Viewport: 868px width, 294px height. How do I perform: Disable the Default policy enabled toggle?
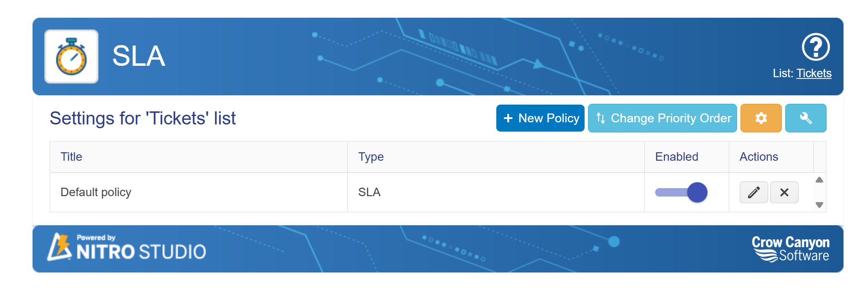[681, 192]
